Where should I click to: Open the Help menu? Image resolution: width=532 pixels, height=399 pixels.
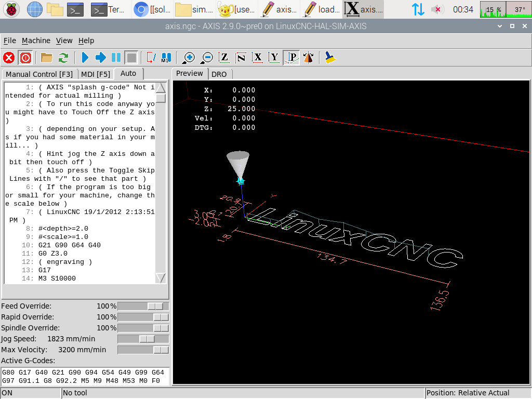click(86, 41)
